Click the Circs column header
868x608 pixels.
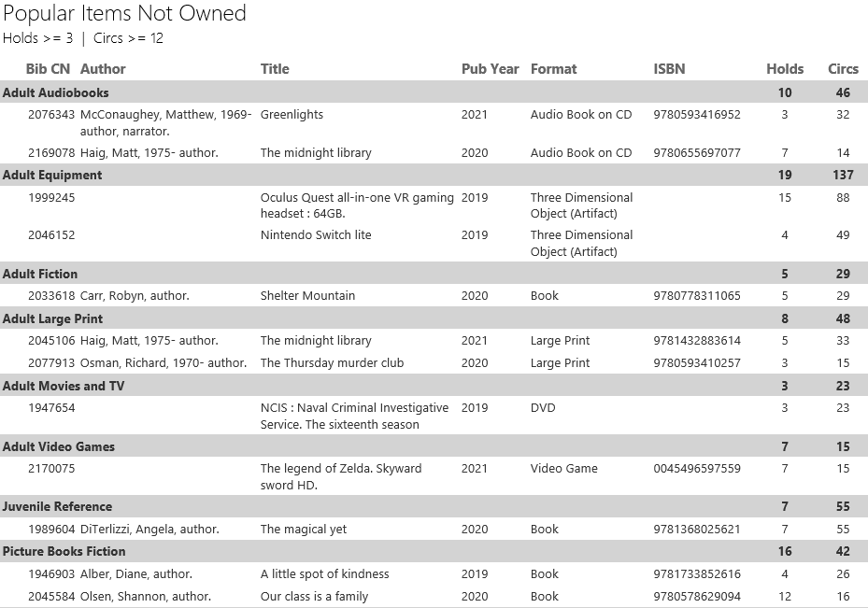click(x=843, y=69)
